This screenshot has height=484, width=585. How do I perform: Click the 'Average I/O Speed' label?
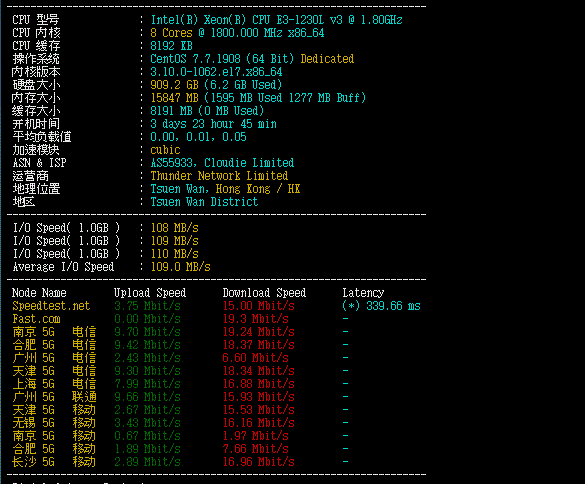pyautogui.click(x=63, y=267)
